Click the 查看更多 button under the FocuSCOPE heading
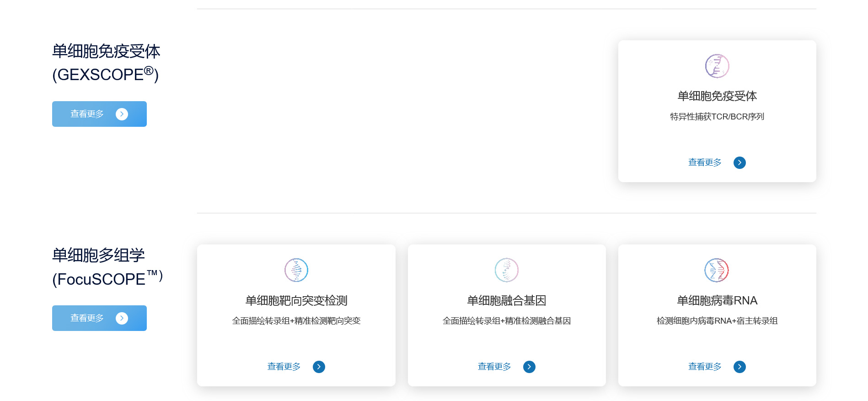The height and width of the screenshot is (401, 868). pos(99,318)
